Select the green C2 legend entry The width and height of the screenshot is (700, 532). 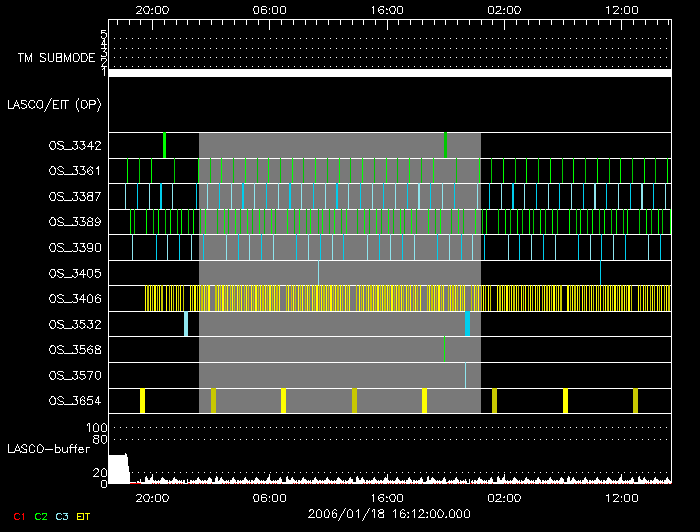41,516
